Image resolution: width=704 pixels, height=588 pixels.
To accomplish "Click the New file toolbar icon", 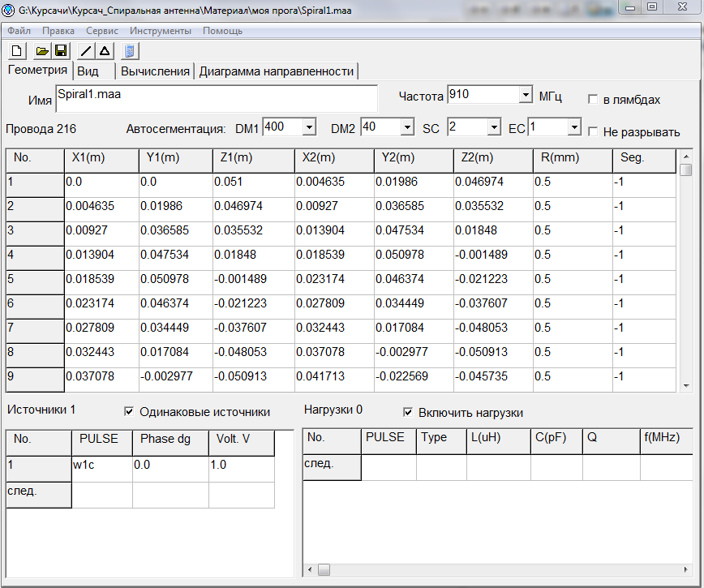I will click(16, 51).
